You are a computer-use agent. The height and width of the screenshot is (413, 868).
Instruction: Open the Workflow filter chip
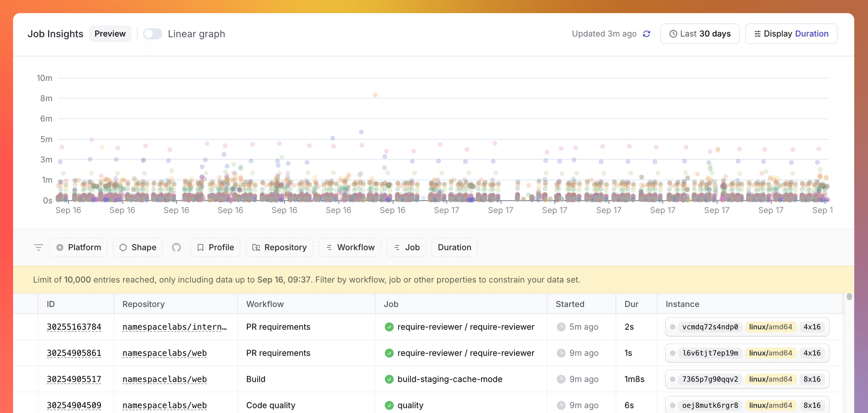(x=350, y=247)
